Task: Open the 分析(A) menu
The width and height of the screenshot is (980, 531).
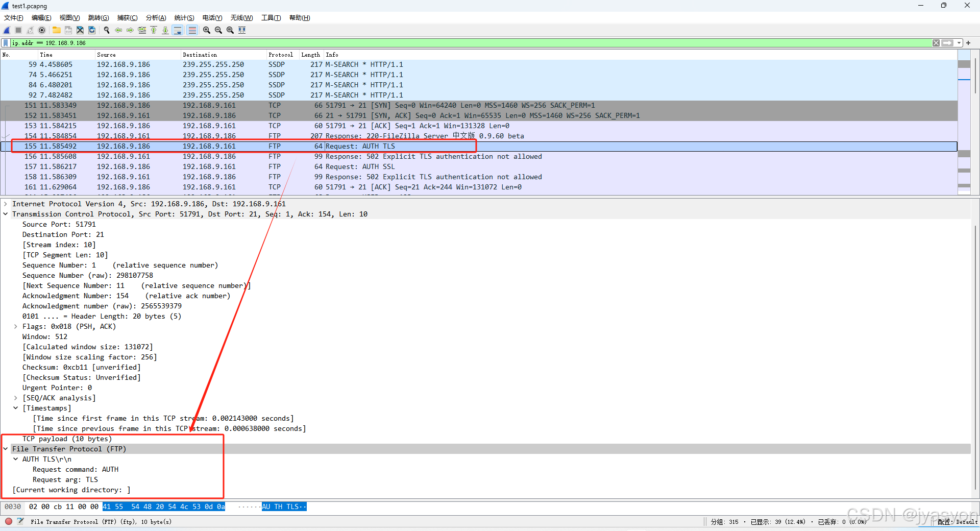Action: (x=156, y=17)
